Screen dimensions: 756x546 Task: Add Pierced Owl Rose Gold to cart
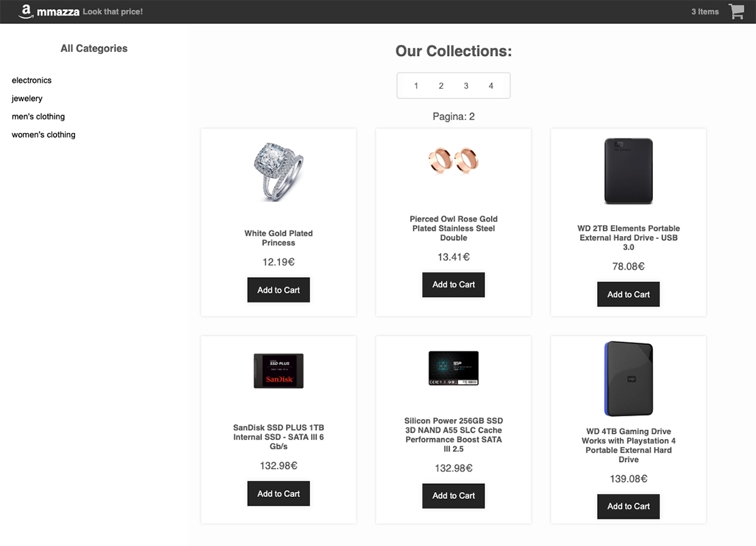(x=454, y=285)
